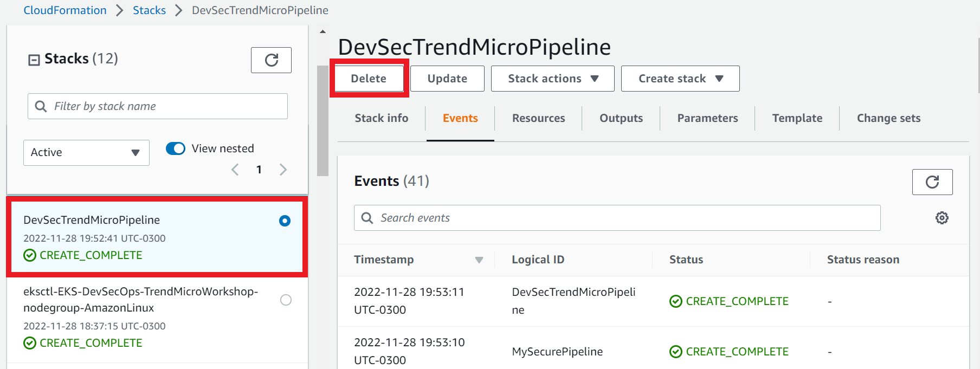This screenshot has height=369, width=980.
Task: Open the Create stack dropdown
Action: click(680, 79)
